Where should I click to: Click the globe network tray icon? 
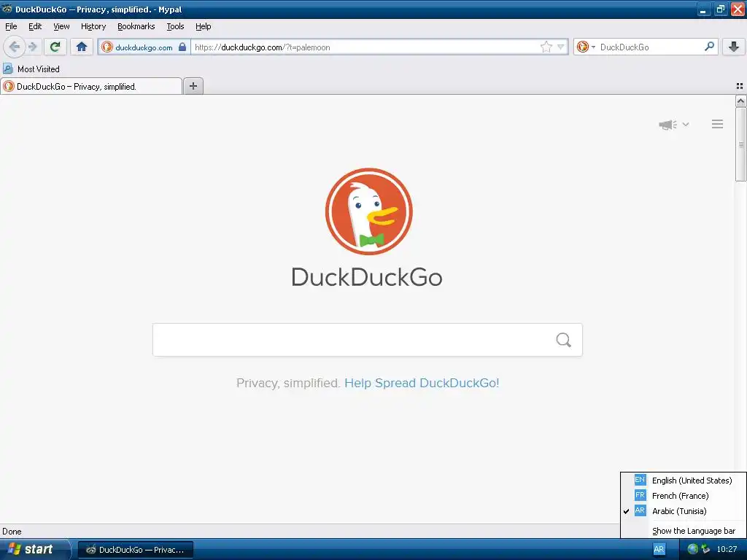693,549
